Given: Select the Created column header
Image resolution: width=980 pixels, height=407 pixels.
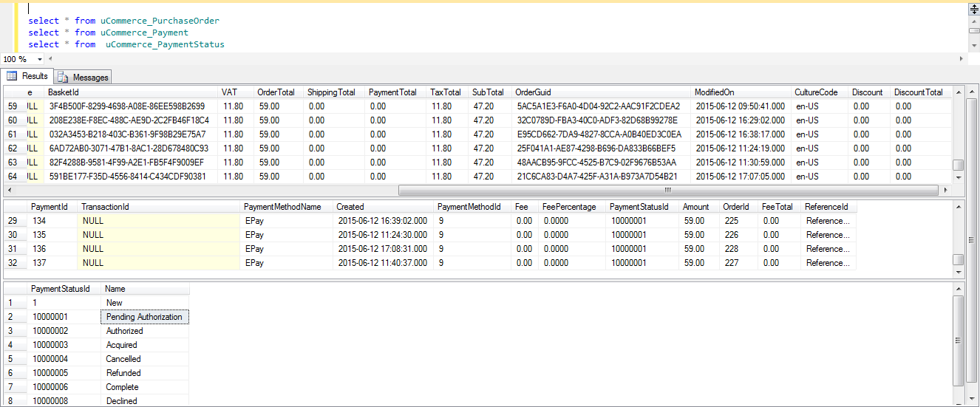Looking at the screenshot, I should (383, 207).
